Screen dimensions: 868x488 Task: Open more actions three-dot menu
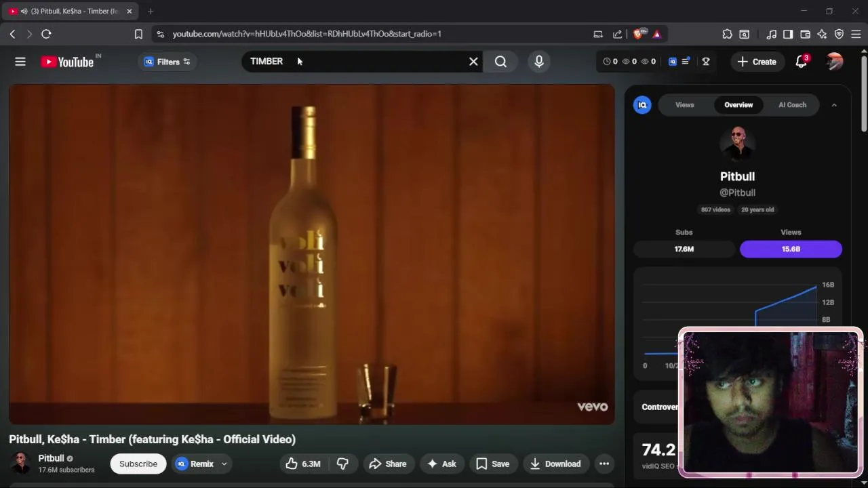(x=604, y=464)
